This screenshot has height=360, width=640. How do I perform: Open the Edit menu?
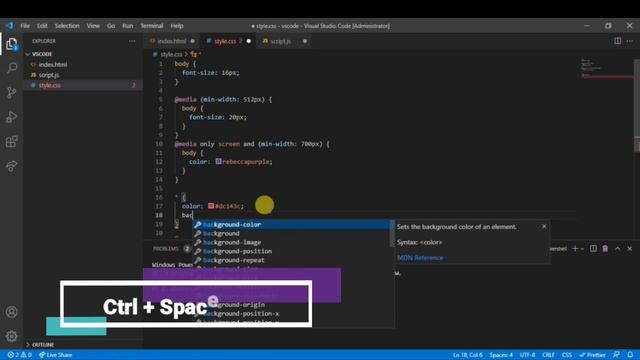[42, 26]
